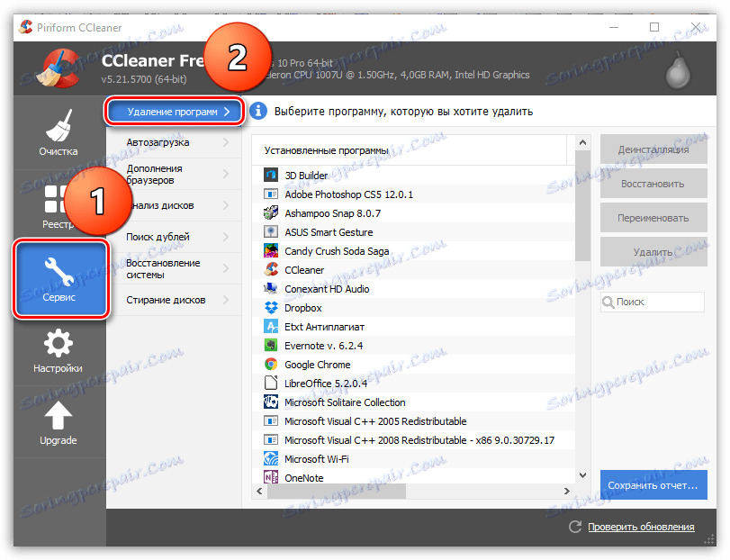Click the ASUS Smart Gesture icon
This screenshot has height=560, width=730.
[x=271, y=231]
